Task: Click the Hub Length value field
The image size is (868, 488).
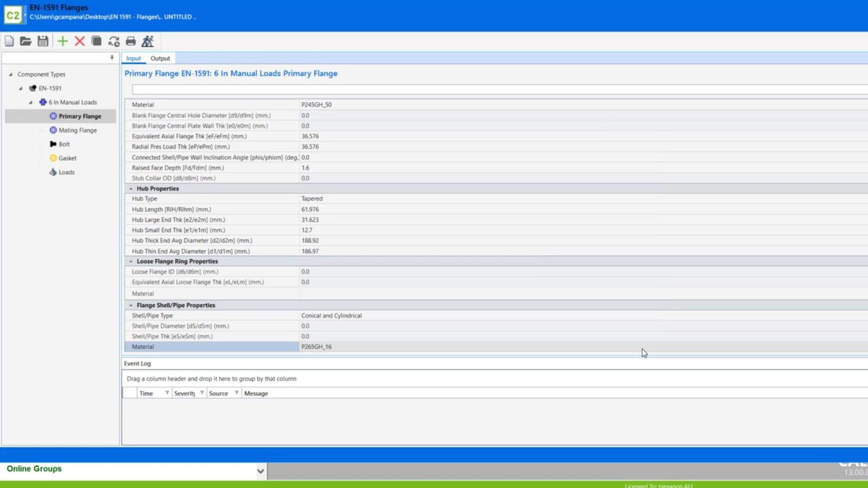Action: 432,209
